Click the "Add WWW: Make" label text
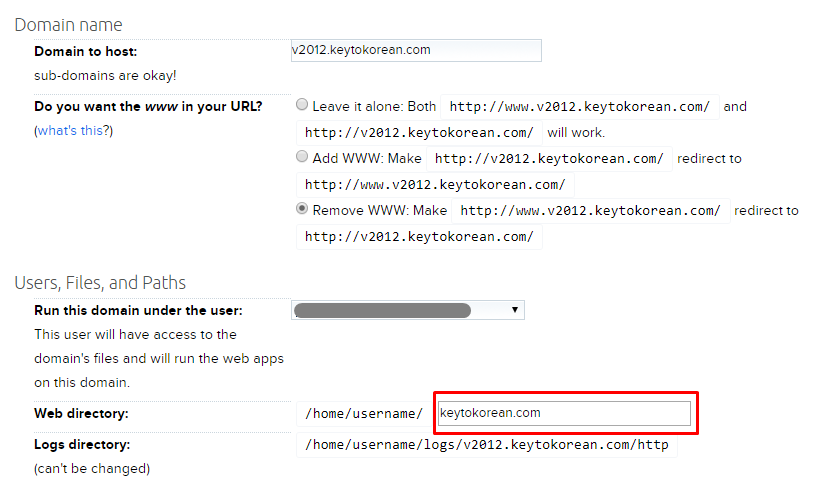 point(367,159)
